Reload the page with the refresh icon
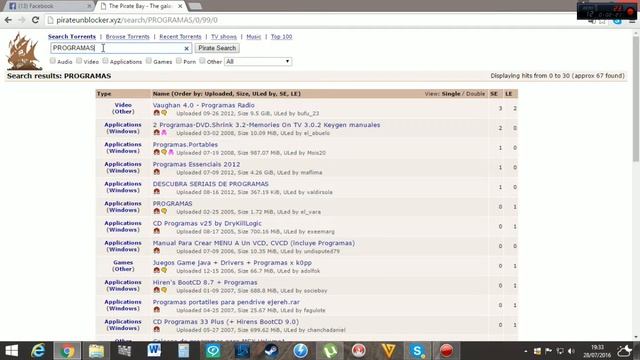 coord(36,20)
